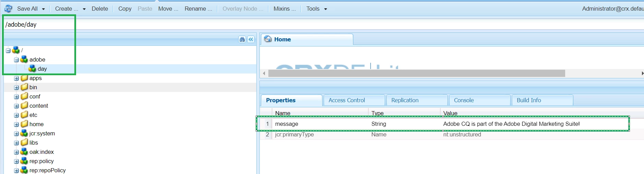Select the libs tree item label
The width and height of the screenshot is (644, 174).
coord(34,143)
